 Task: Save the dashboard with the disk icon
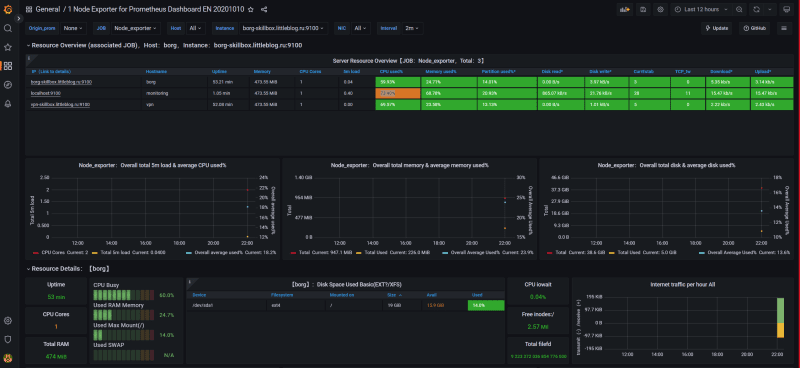click(x=643, y=9)
